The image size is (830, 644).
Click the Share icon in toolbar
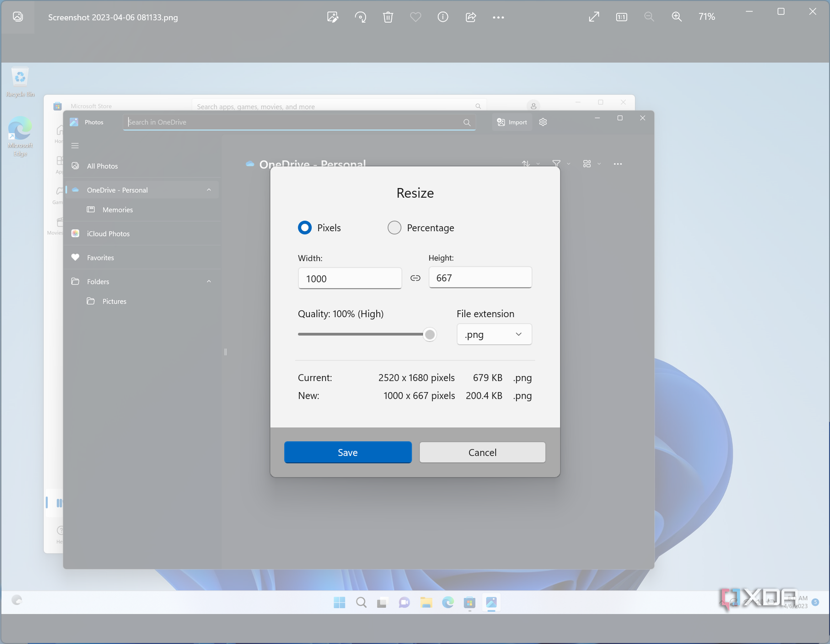[x=471, y=17]
